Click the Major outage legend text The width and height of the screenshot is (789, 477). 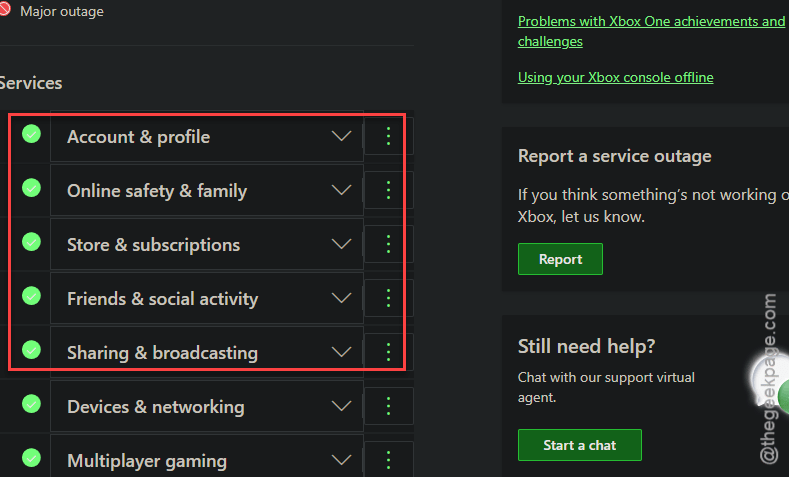pyautogui.click(x=62, y=11)
